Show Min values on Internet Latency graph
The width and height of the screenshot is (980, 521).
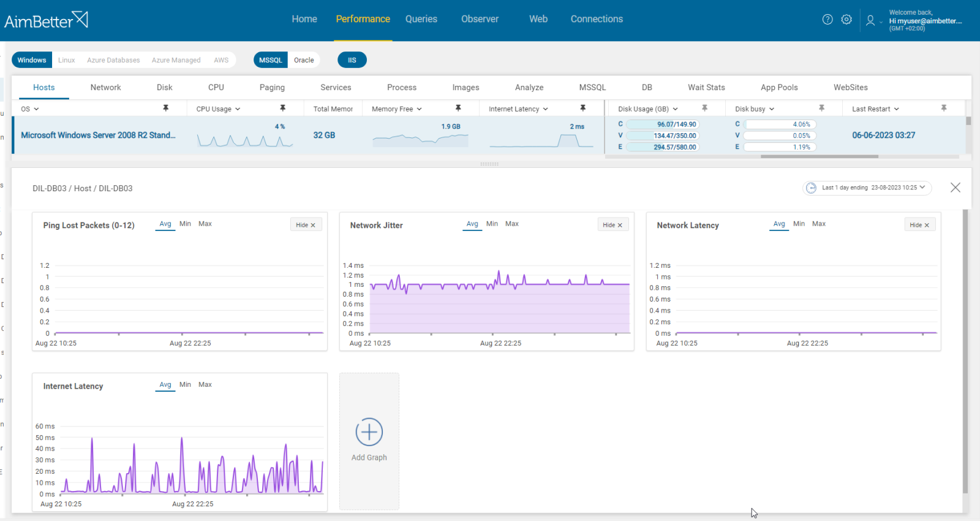(185, 384)
